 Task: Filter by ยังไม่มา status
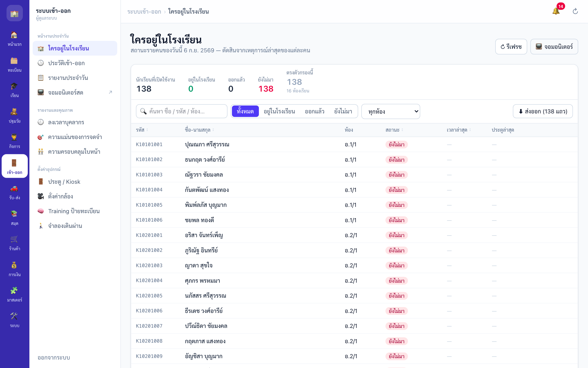(343, 111)
